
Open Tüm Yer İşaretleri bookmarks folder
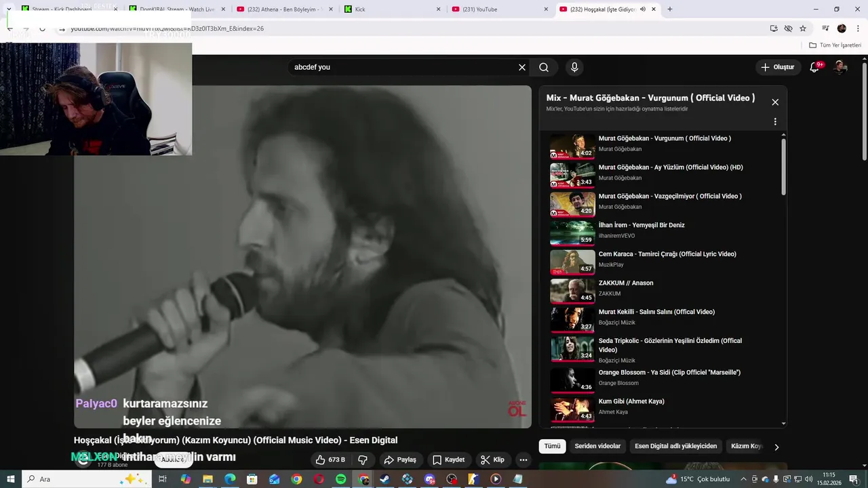coord(835,45)
